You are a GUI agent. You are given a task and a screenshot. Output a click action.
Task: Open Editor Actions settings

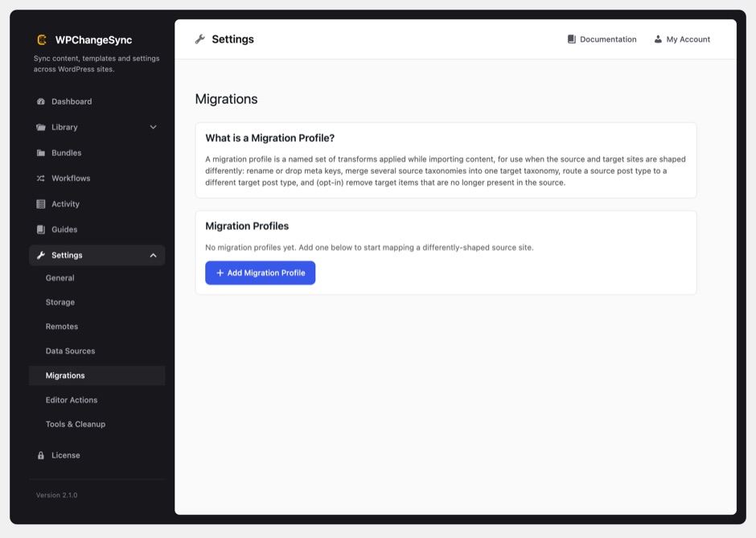pos(97,400)
